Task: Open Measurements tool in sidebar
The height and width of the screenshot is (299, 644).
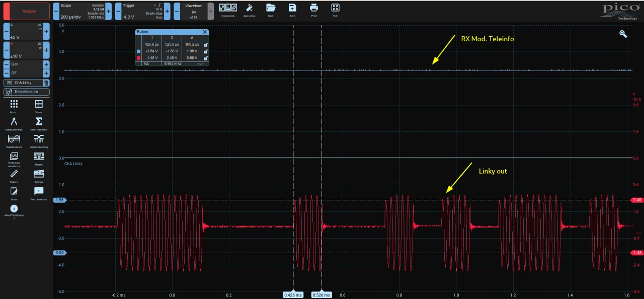Action: (x=14, y=124)
